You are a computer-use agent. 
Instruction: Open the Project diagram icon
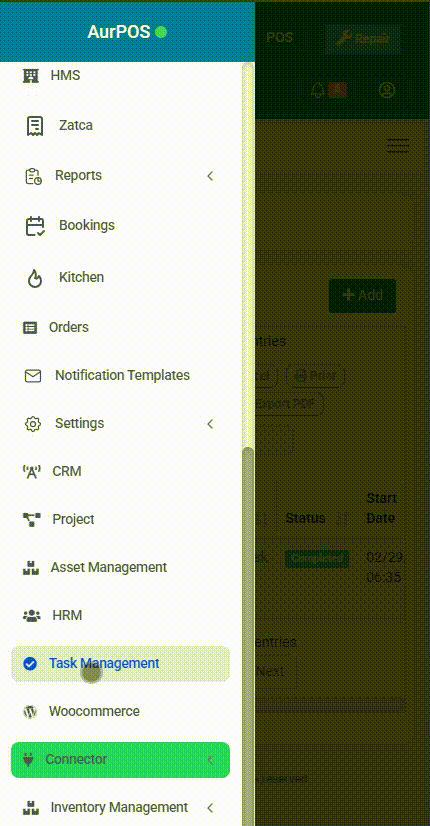(x=31, y=519)
